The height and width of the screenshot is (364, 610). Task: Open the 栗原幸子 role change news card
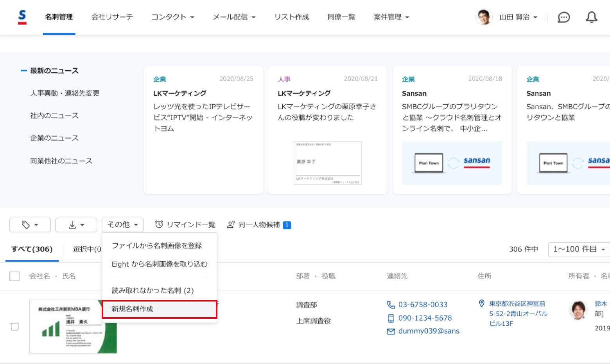[x=328, y=130]
